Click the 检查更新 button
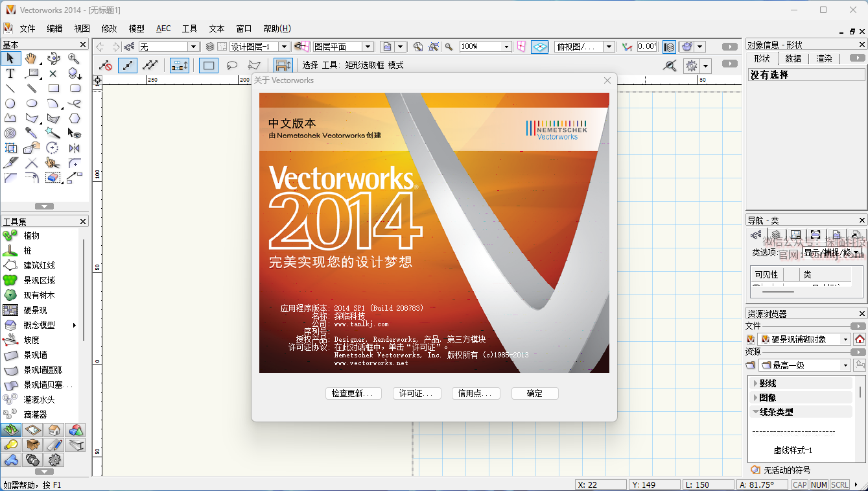This screenshot has width=868, height=491. point(353,393)
